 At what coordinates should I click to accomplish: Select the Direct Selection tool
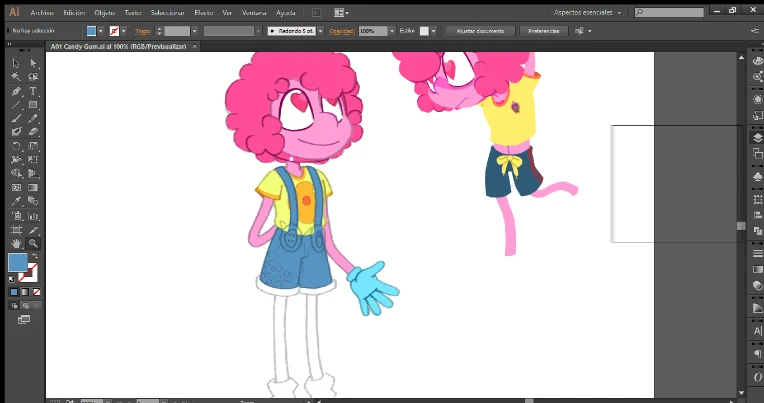click(x=33, y=63)
